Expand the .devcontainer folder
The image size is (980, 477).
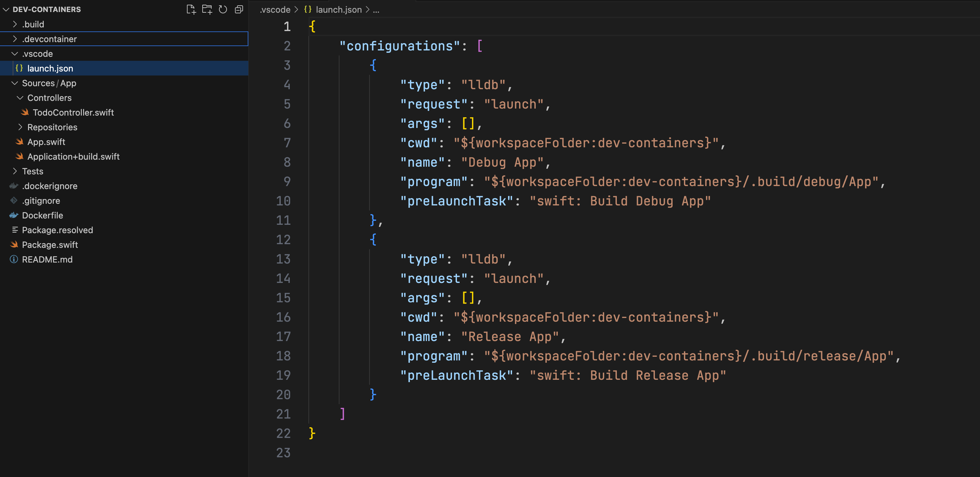point(15,39)
